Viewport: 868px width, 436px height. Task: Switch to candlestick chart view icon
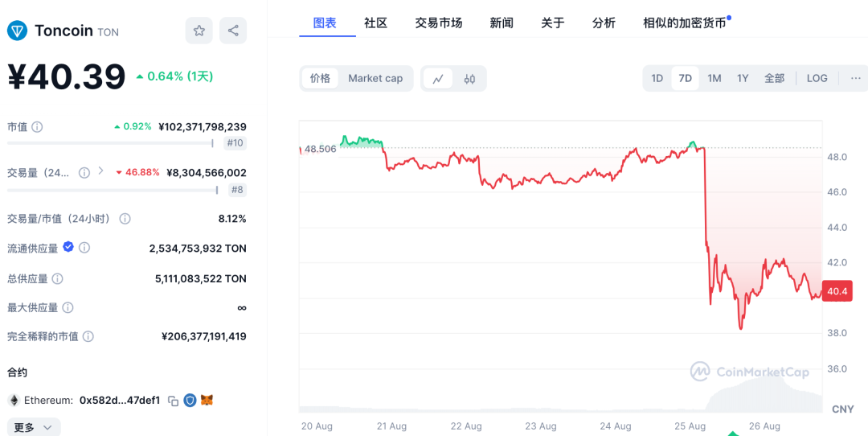click(x=470, y=79)
